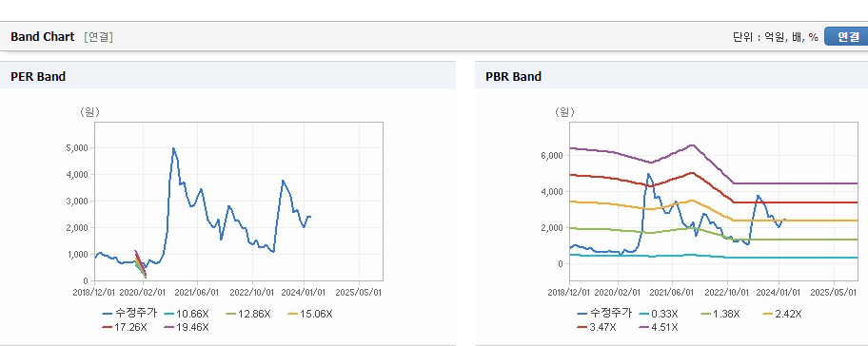Toggle the 2.42X legend series
The image size is (868, 346).
coord(782,314)
